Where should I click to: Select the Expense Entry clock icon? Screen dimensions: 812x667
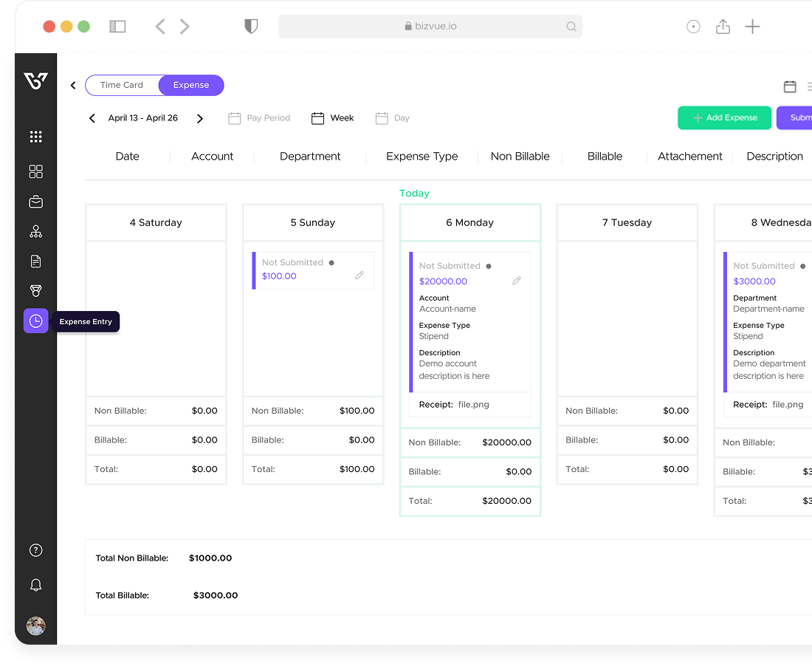[35, 321]
